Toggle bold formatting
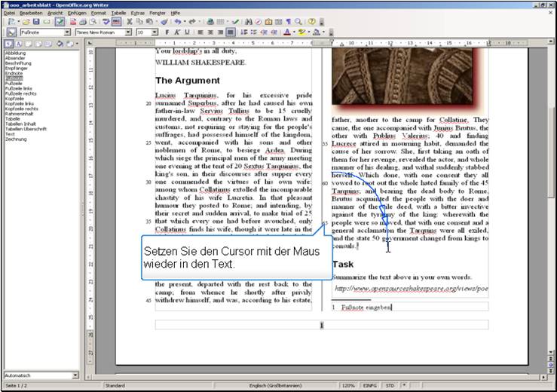Screen dimensions: 557x392 pyautogui.click(x=167, y=32)
